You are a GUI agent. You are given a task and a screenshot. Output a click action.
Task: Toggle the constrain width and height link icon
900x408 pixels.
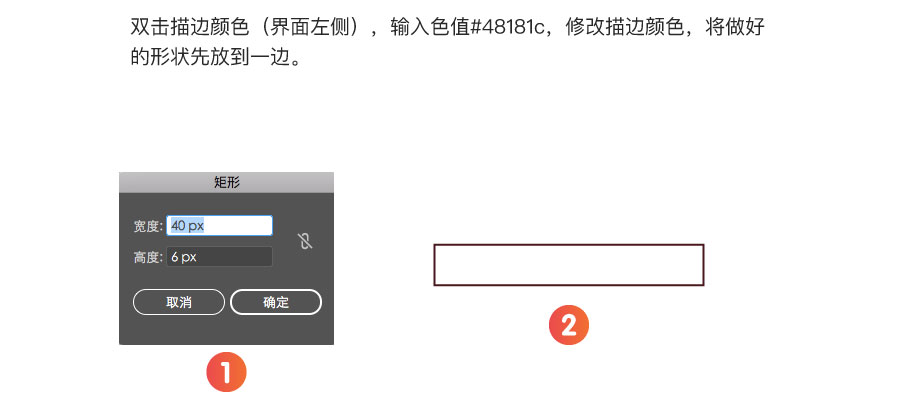[x=305, y=241]
